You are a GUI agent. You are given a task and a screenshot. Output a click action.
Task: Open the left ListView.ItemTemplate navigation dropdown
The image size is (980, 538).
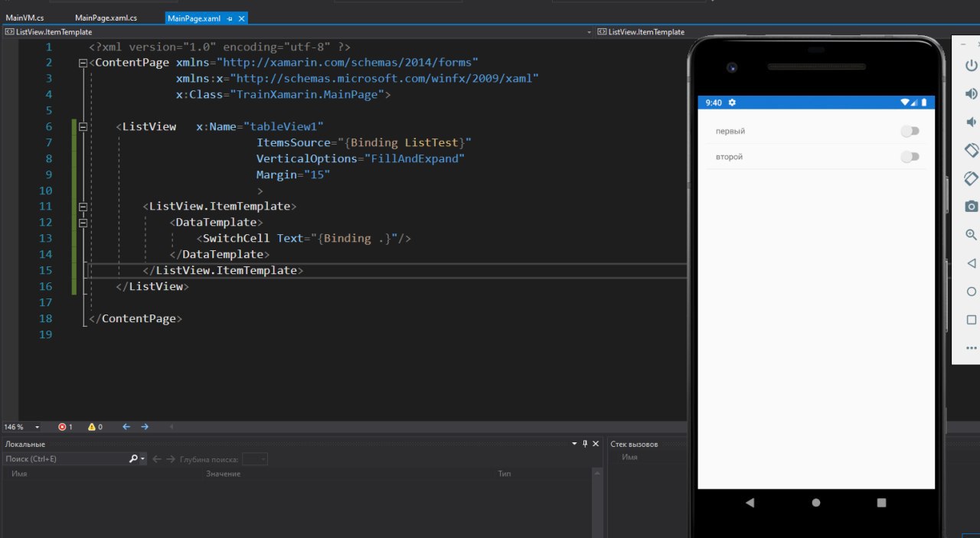(589, 32)
